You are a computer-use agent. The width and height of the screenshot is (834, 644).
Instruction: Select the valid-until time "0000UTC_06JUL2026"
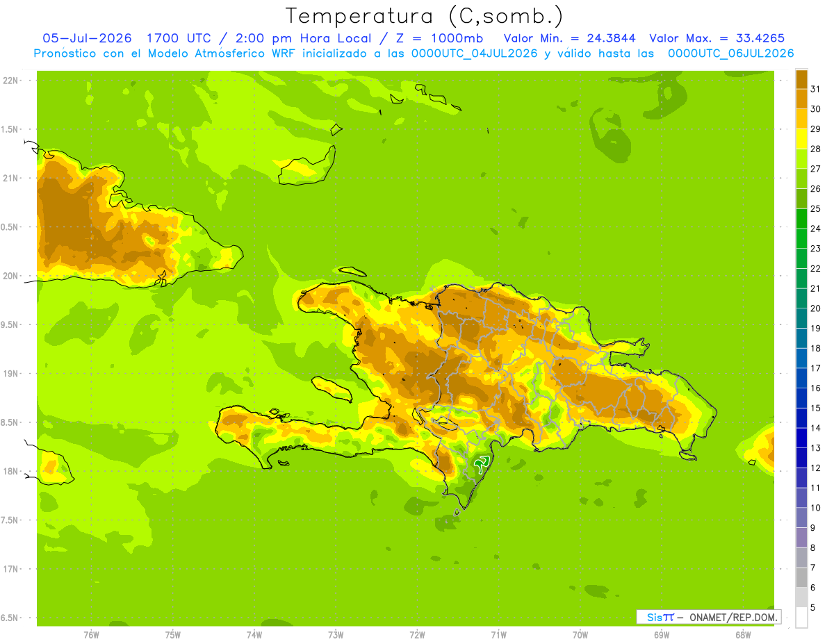[x=730, y=53]
